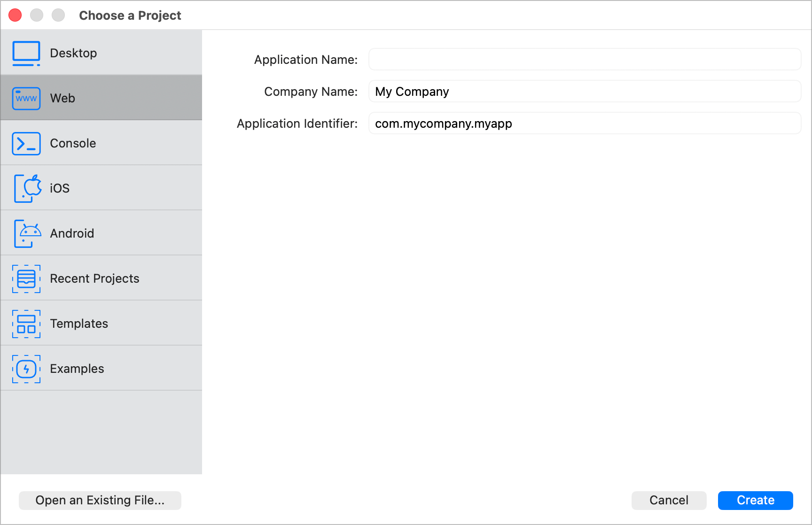
Task: Choose the Android robot icon
Action: [x=27, y=233]
